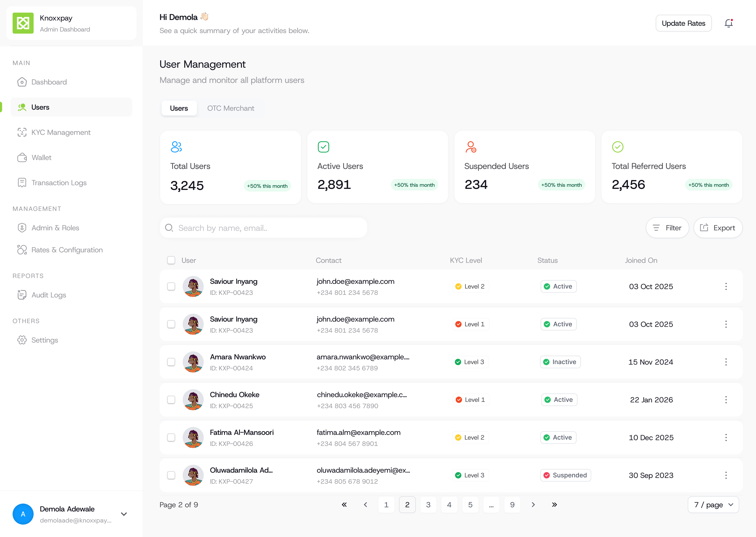756x537 pixels.
Task: Click the Inactive status badge
Action: click(560, 362)
